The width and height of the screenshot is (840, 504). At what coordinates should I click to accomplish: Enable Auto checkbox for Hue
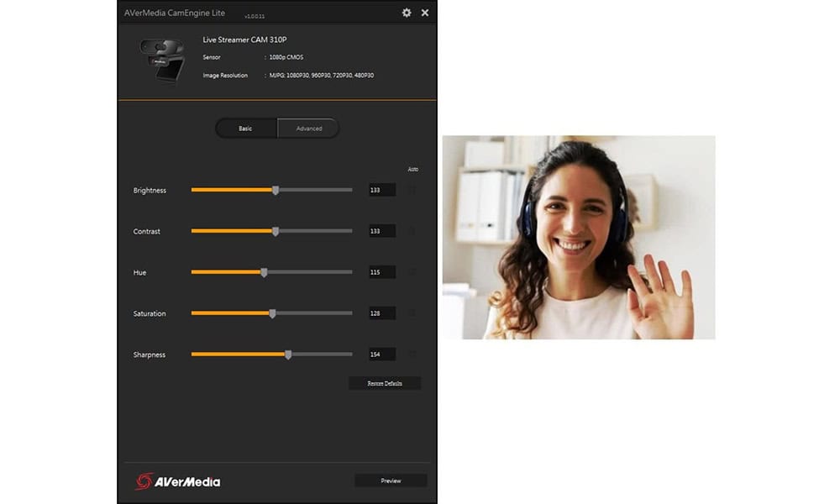coord(412,272)
